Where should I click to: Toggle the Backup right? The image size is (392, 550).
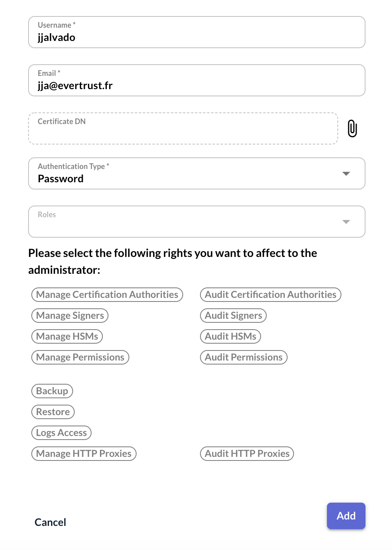coord(52,391)
